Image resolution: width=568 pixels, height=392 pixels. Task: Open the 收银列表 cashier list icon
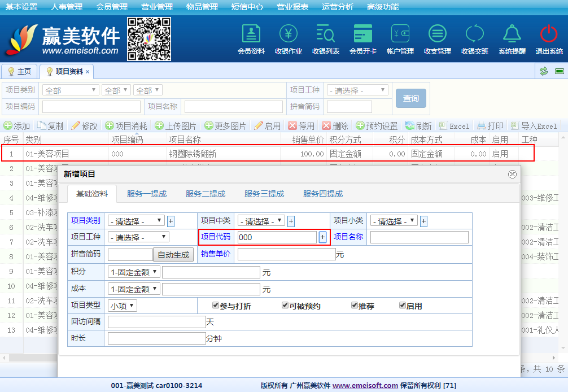click(x=326, y=34)
